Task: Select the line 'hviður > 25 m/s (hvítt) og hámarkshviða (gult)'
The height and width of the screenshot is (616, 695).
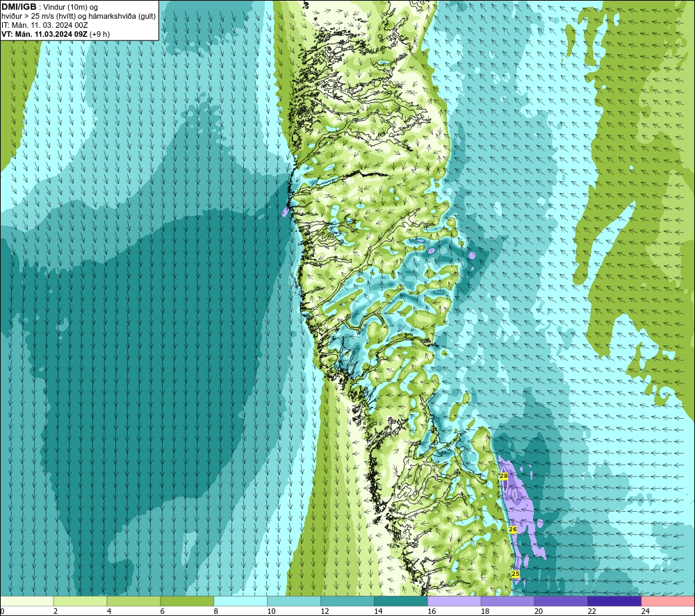Action: pyautogui.click(x=79, y=16)
